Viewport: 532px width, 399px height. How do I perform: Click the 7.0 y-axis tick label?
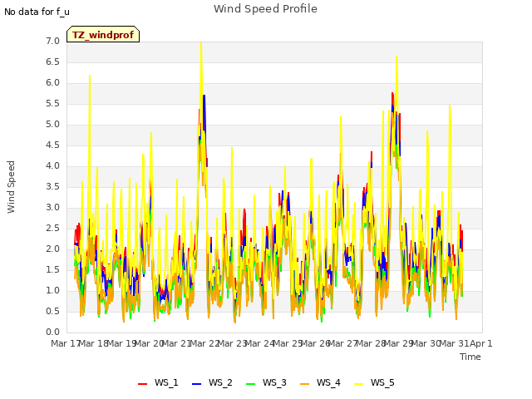(52, 42)
